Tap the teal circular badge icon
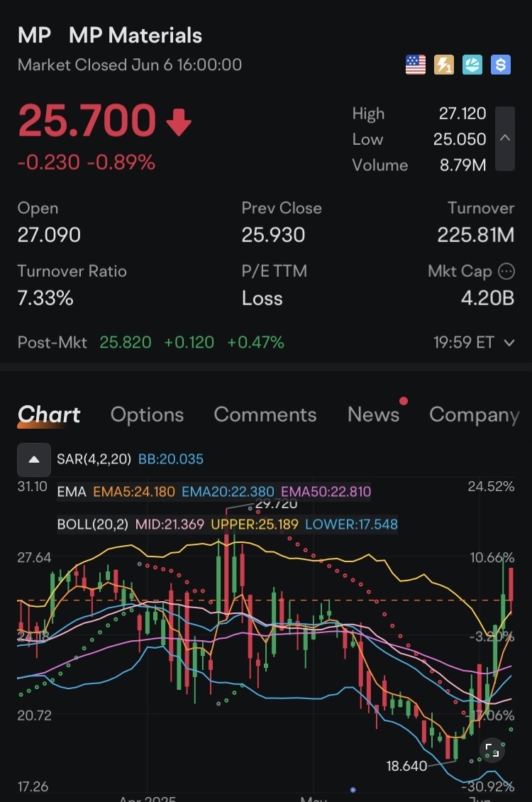This screenshot has width=532, height=802. point(472,65)
